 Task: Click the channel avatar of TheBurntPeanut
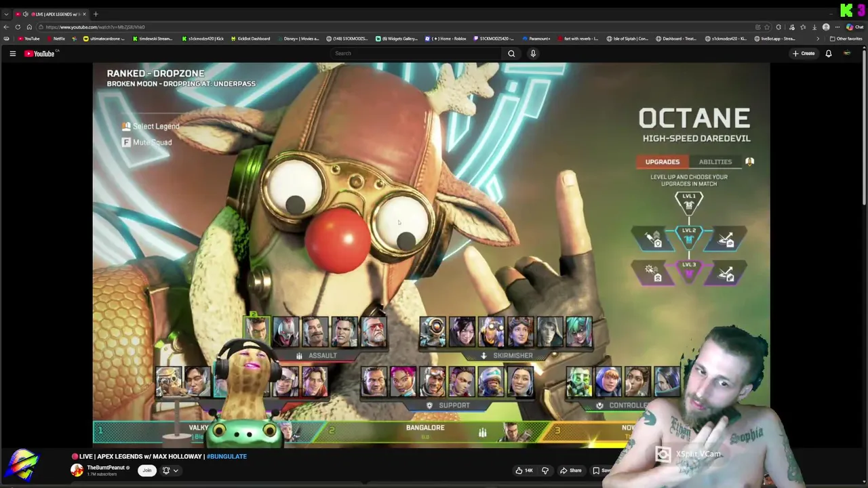coord(77,470)
